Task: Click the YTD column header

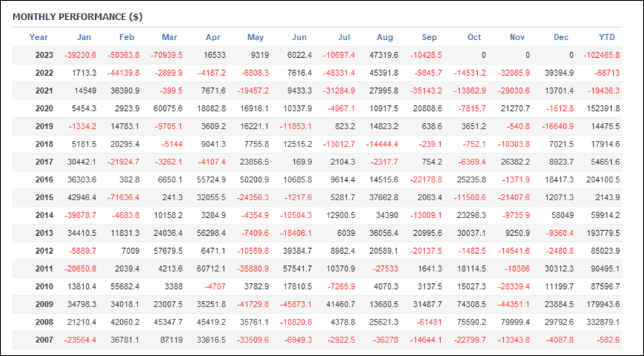Action: 607,37
